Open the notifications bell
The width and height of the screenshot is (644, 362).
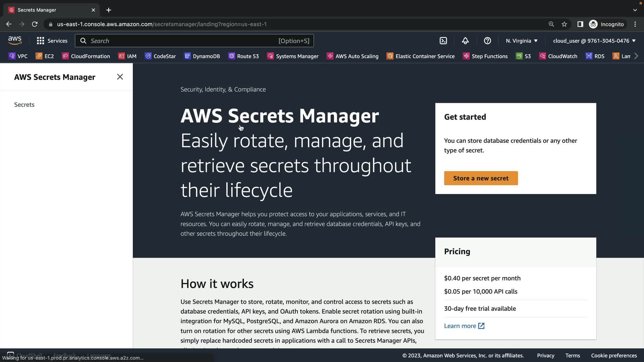[x=465, y=41]
